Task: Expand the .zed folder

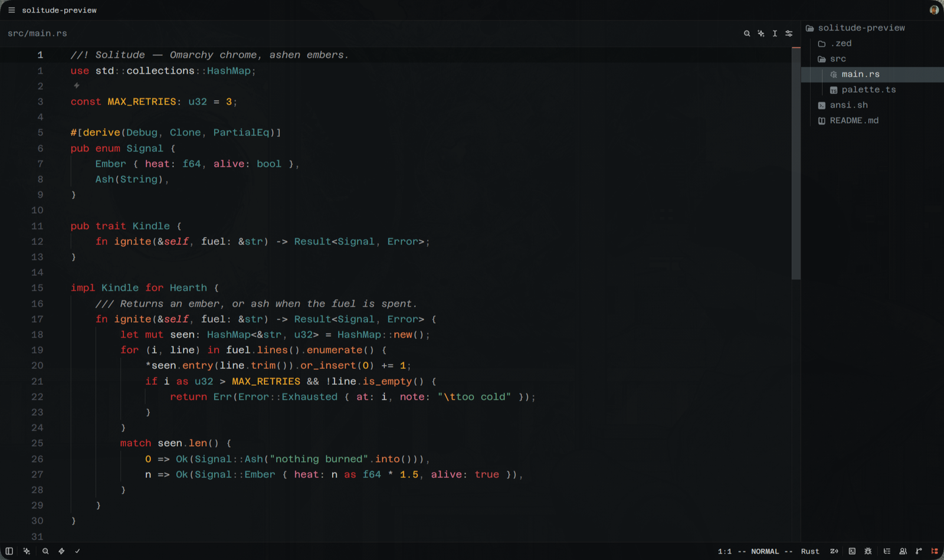Action: (x=873, y=44)
